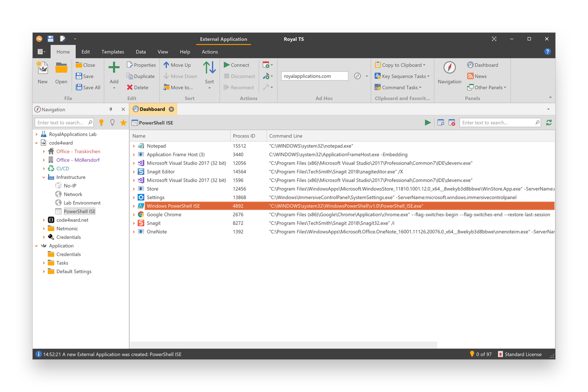
Task: Expand the Windows PowerShell ISE process row
Action: pos(134,206)
